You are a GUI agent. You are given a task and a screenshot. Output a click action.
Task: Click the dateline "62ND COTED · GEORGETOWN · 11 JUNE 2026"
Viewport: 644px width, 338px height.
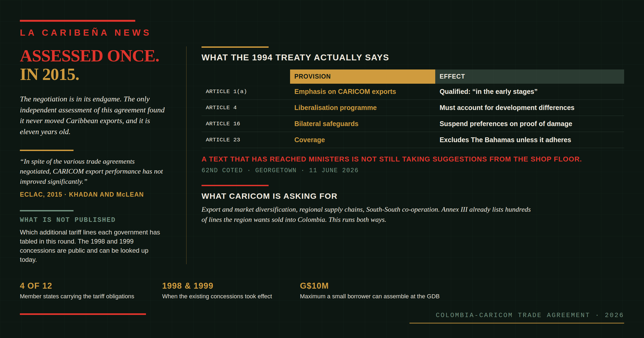(280, 170)
